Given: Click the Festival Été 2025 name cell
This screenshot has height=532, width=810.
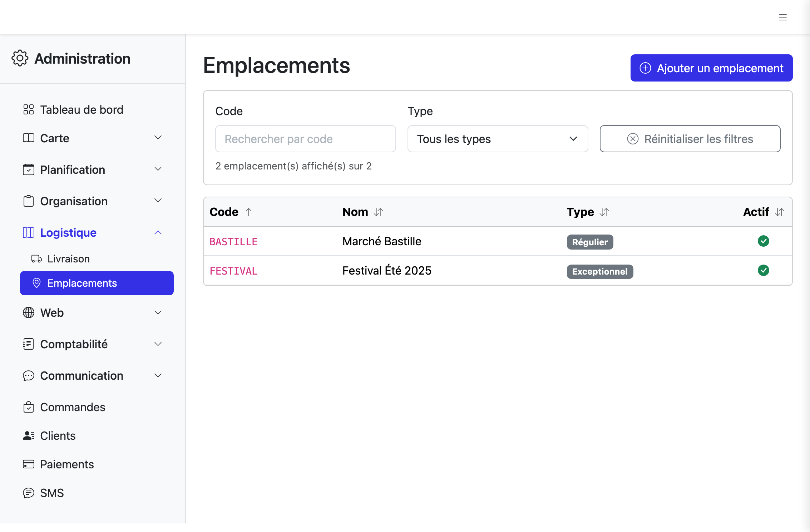Looking at the screenshot, I should [387, 271].
